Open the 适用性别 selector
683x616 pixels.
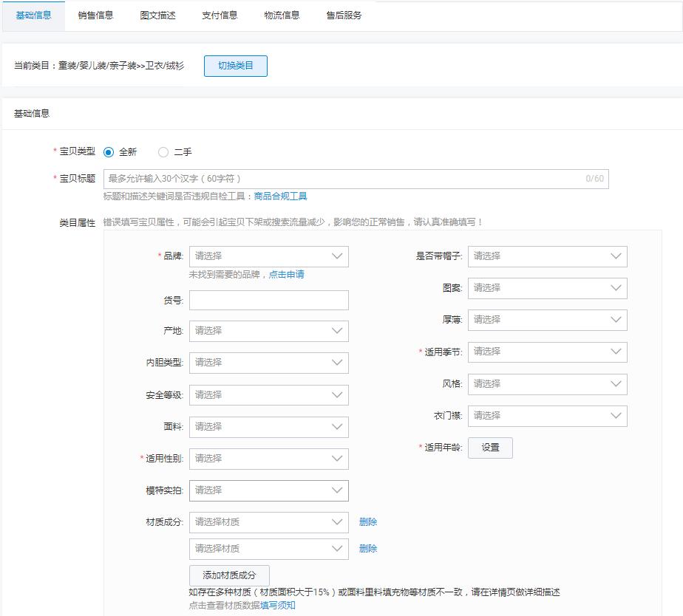point(269,459)
